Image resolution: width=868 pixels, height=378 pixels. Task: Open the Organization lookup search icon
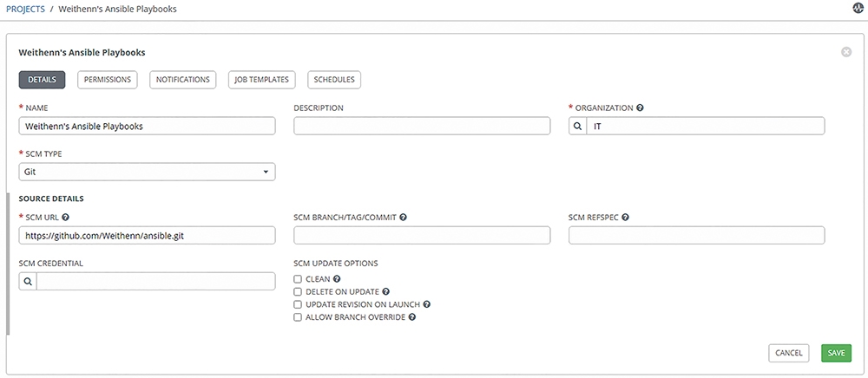(577, 126)
